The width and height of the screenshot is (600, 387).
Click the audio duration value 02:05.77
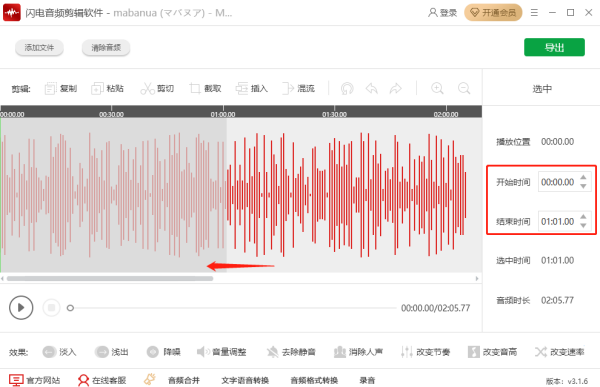pyautogui.click(x=557, y=300)
